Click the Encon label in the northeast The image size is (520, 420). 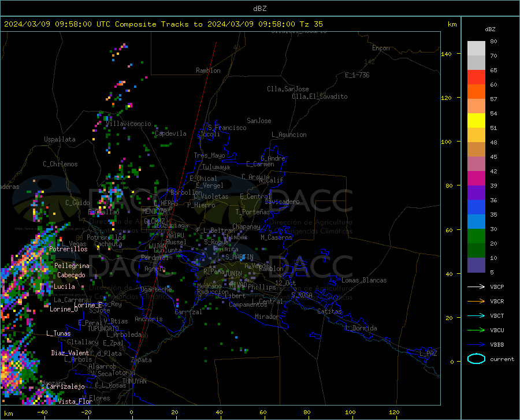coord(381,48)
